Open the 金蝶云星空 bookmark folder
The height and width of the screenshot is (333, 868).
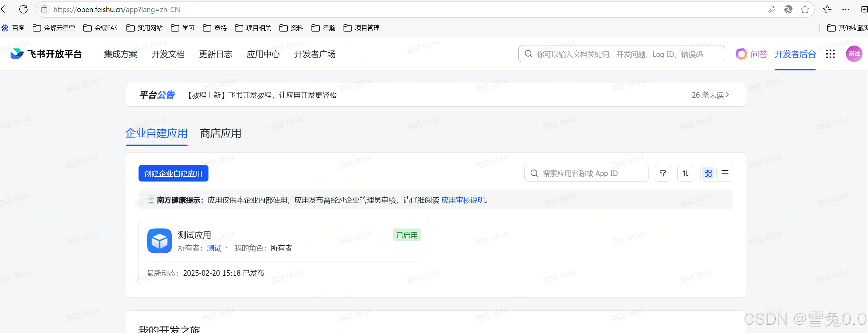click(x=54, y=28)
